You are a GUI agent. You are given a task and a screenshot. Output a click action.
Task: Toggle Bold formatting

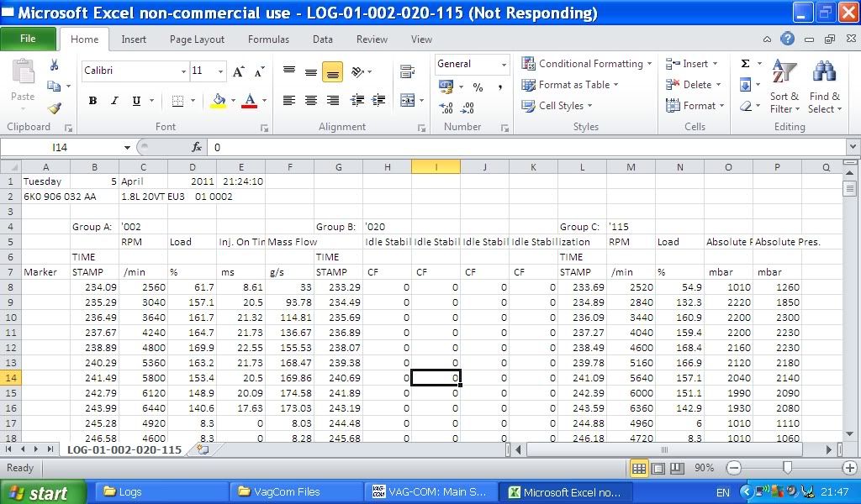point(92,101)
